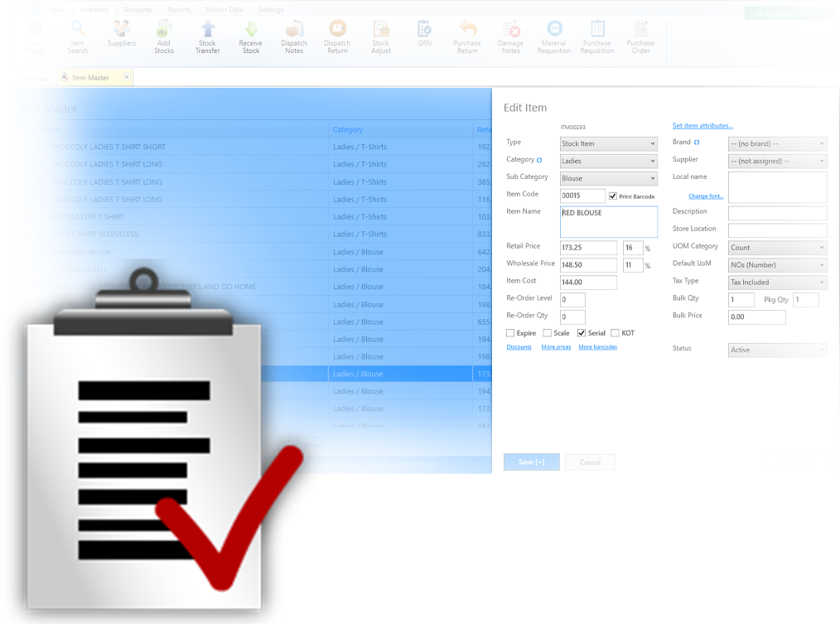Open Receive Stock tool
This screenshot has width=840, height=638.
click(251, 36)
